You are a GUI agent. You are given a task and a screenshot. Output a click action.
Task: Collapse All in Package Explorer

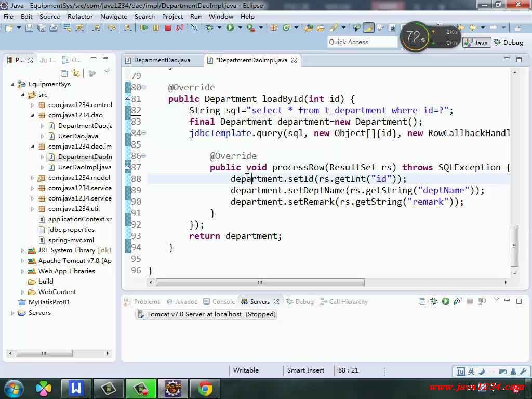(x=64, y=73)
